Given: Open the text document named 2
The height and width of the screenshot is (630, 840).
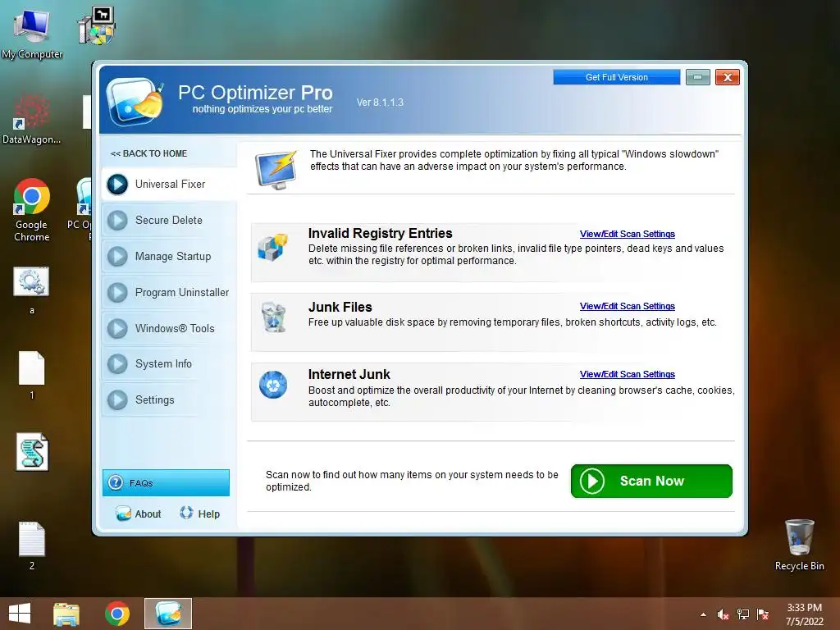Looking at the screenshot, I should coord(32,546).
